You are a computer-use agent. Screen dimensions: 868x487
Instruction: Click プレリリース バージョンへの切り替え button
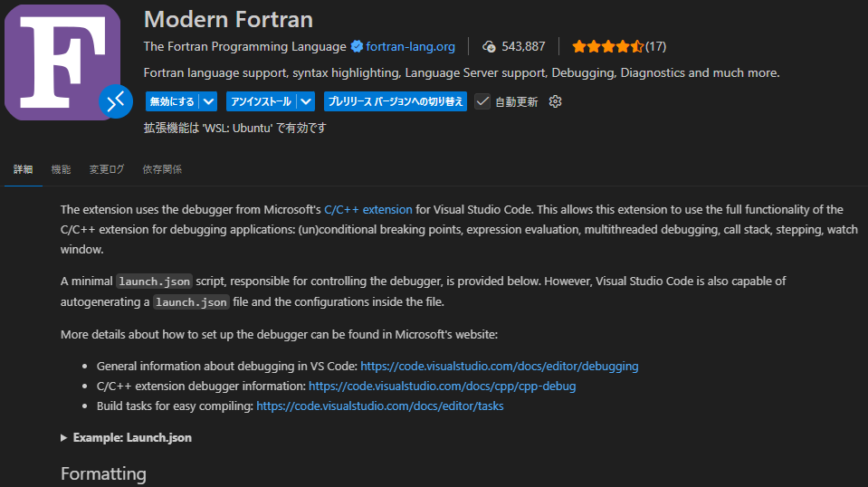pos(396,101)
